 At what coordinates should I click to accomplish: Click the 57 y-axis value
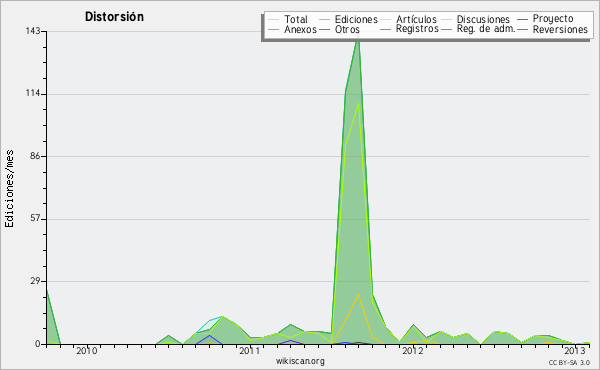click(x=35, y=219)
